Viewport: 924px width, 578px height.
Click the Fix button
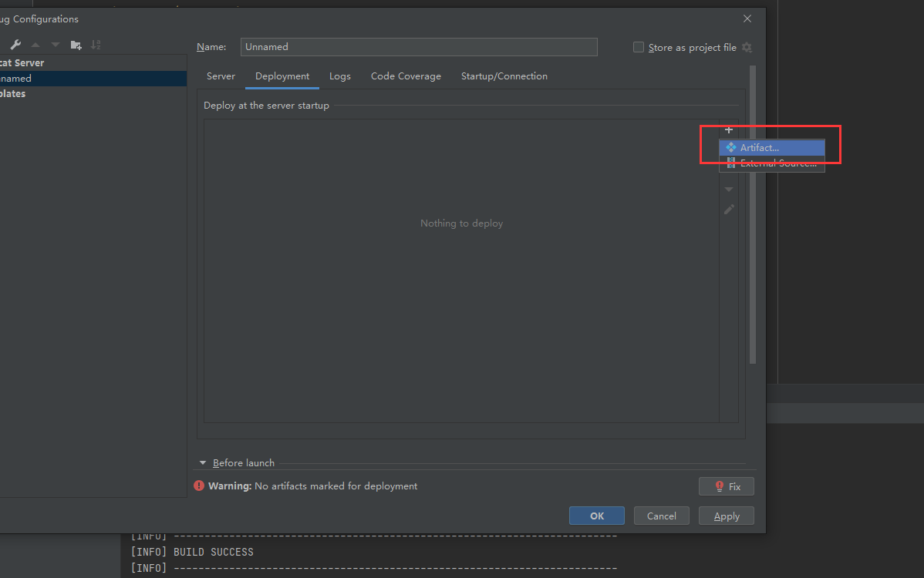click(x=727, y=486)
